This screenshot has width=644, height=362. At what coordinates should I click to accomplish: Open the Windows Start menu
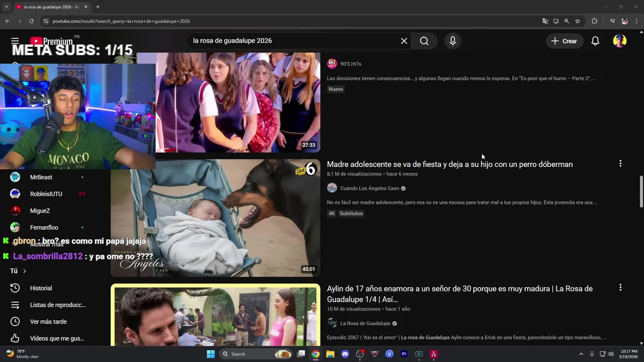point(211,354)
